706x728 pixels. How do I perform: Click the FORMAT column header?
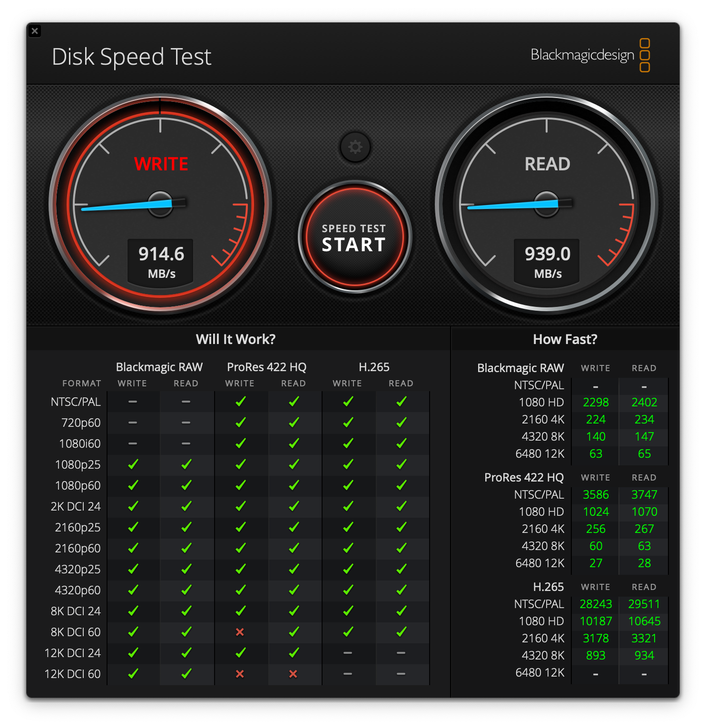pyautogui.click(x=82, y=384)
